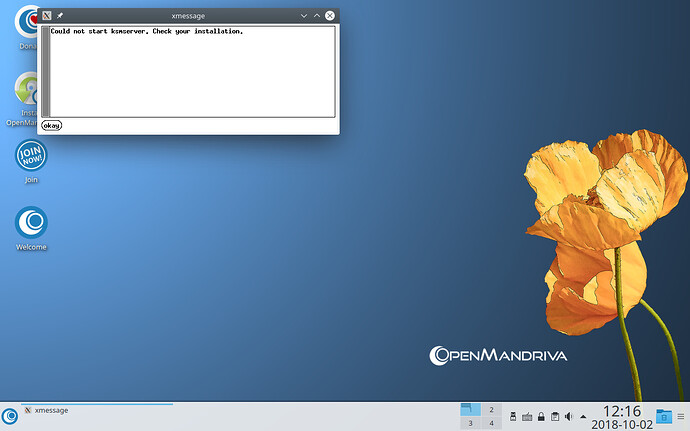
Task: Maximize the xmessage window
Action: tap(317, 16)
